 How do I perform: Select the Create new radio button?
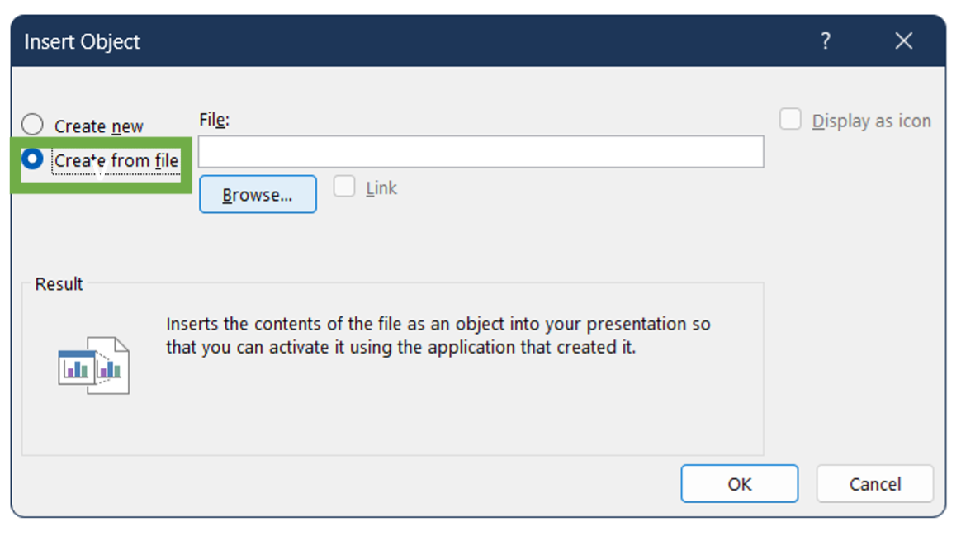tap(32, 123)
